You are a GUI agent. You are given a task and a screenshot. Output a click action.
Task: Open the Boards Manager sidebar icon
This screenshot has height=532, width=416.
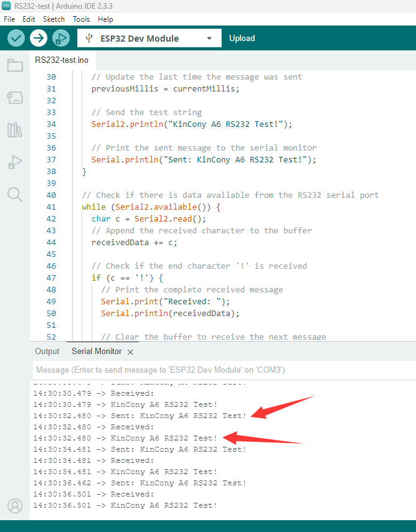15,98
